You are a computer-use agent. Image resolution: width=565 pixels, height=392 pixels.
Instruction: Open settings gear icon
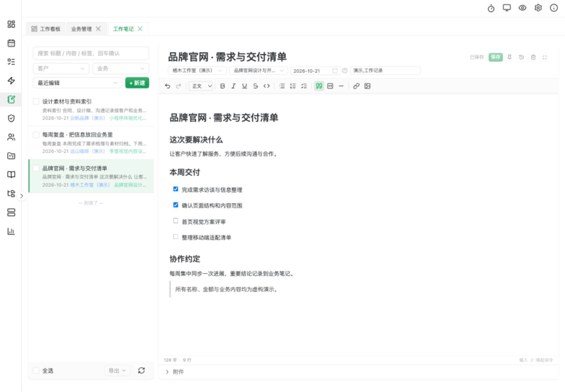[538, 8]
